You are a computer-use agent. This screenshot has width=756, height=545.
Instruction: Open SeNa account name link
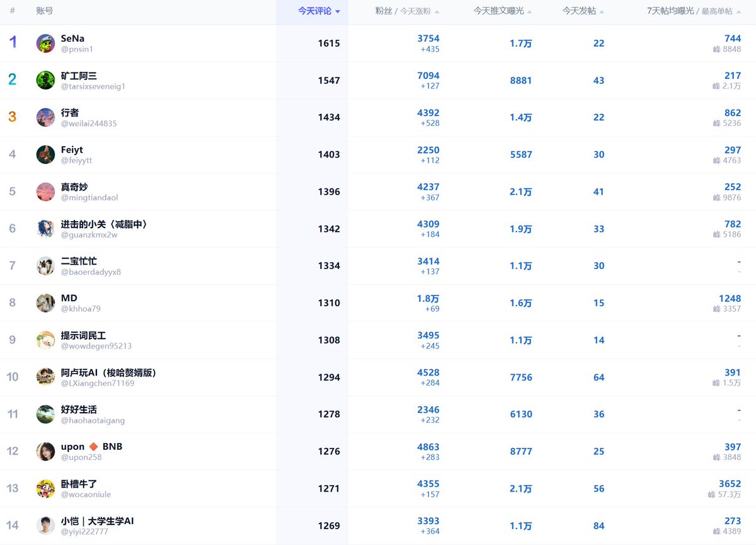(72, 38)
